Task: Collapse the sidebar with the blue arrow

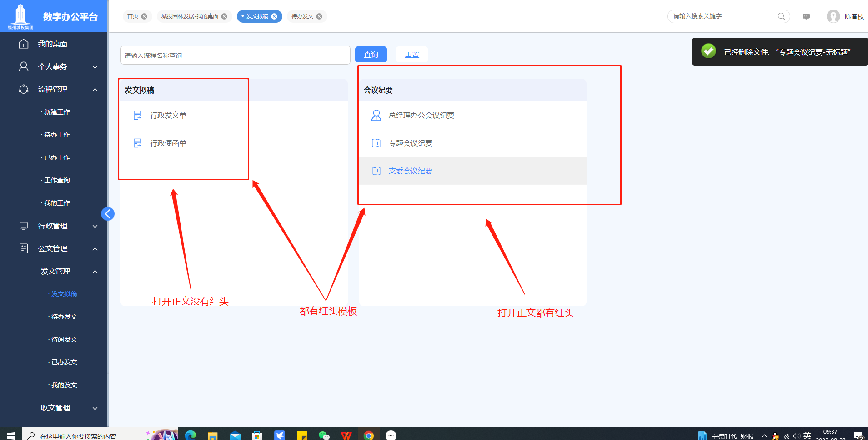Action: 108,214
